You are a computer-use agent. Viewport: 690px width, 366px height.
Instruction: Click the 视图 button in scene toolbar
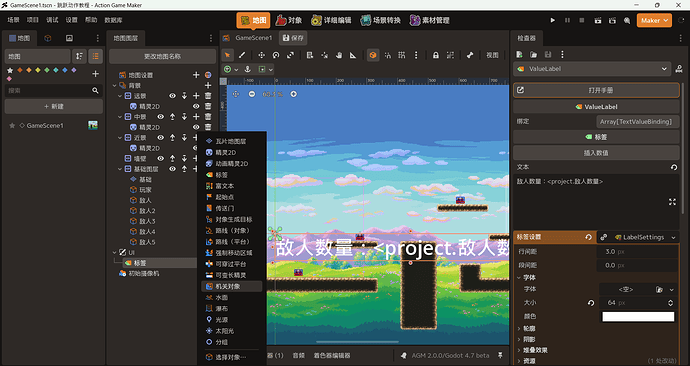coord(492,55)
